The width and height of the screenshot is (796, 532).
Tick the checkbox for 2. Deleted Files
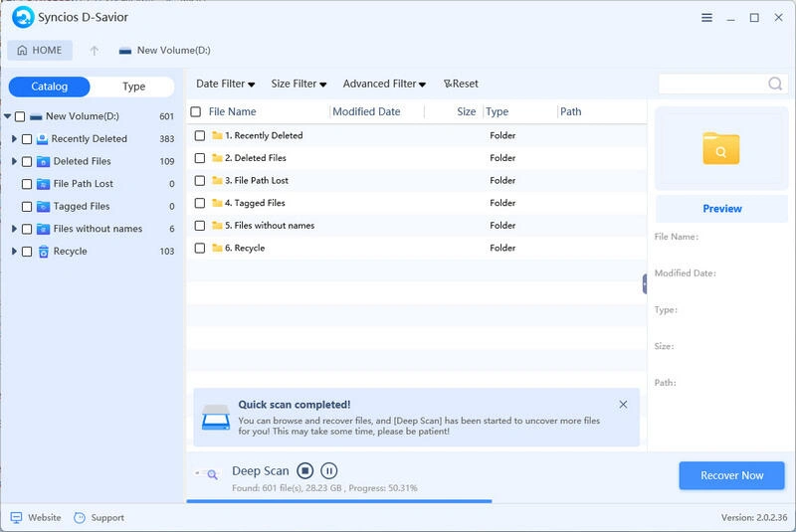(200, 158)
